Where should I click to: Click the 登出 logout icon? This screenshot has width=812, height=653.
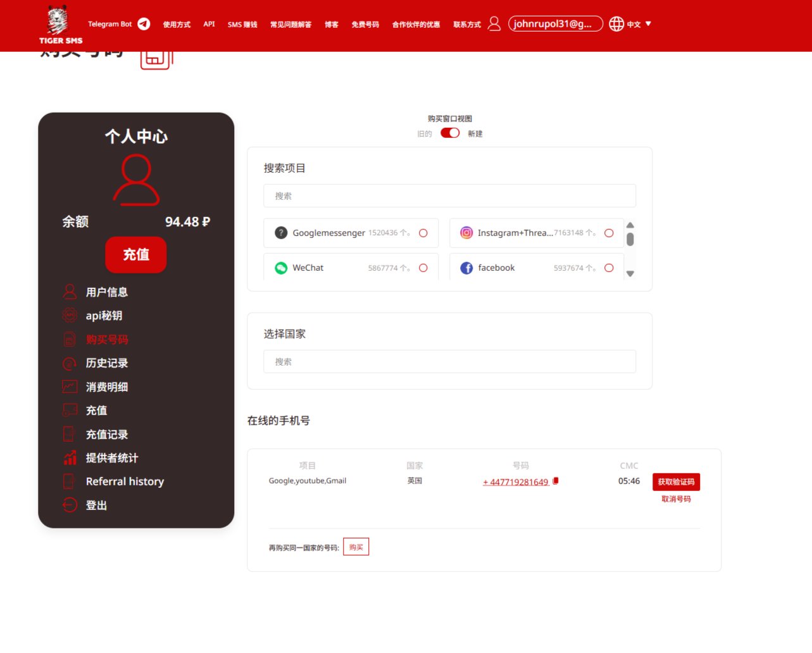pos(70,505)
